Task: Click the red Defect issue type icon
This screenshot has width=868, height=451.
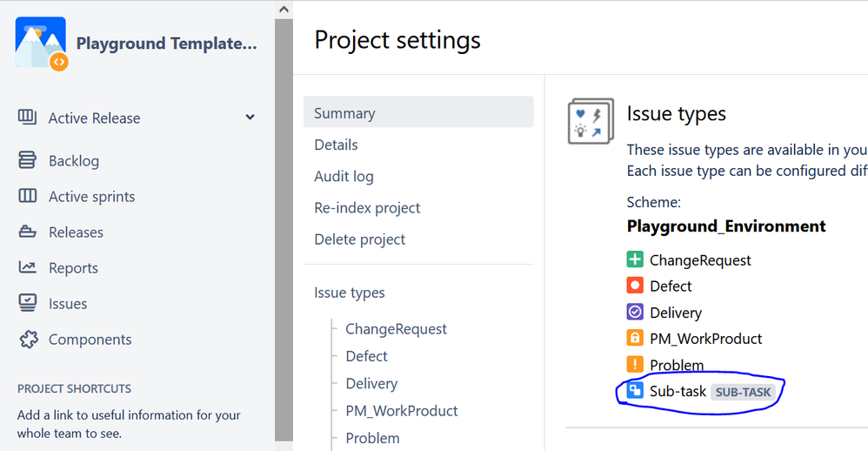Action: tap(635, 286)
